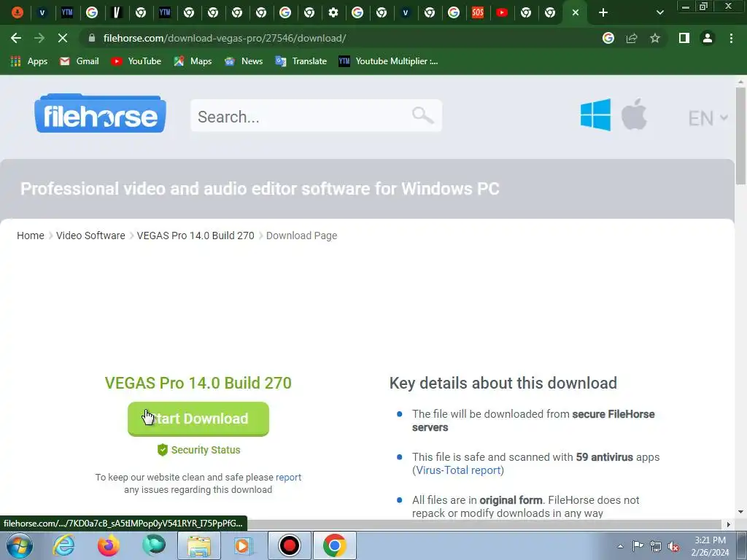Click the report link
747x560 pixels.
click(x=288, y=477)
